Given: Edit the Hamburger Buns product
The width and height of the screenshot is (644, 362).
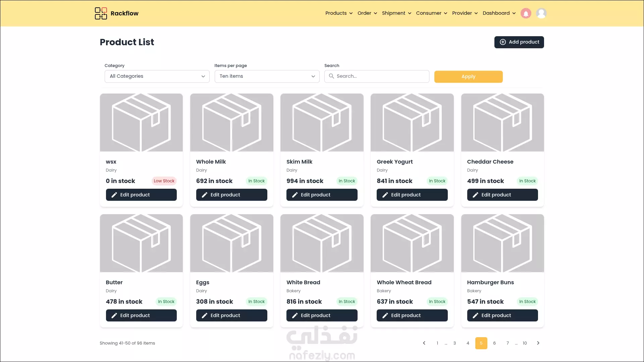Looking at the screenshot, I should pos(502,315).
